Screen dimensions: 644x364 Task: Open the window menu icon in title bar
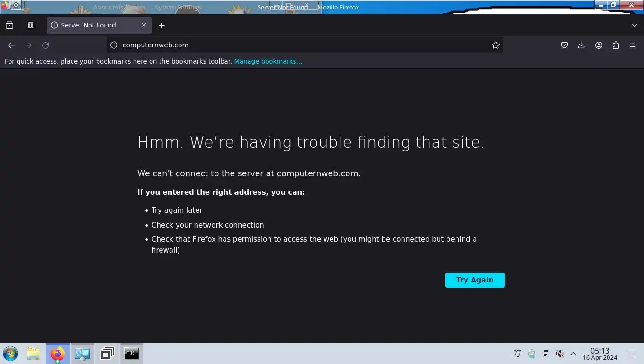pyautogui.click(x=16, y=5)
